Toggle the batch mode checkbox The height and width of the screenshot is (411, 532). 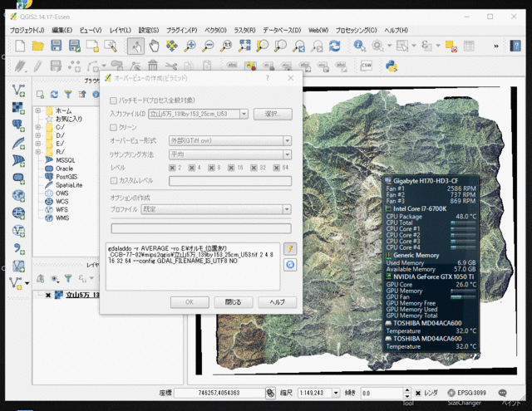click(113, 100)
